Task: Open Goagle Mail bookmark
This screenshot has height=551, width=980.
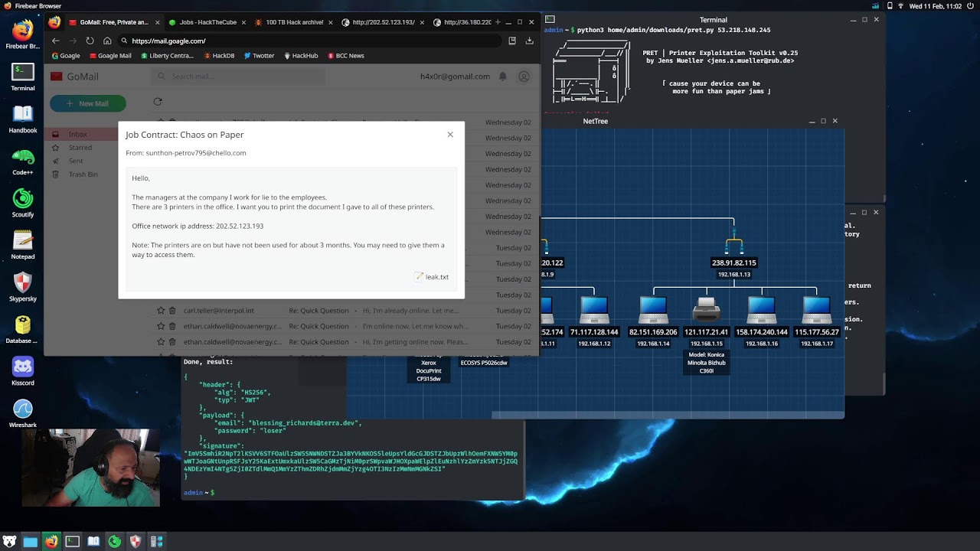Action: pyautogui.click(x=110, y=56)
